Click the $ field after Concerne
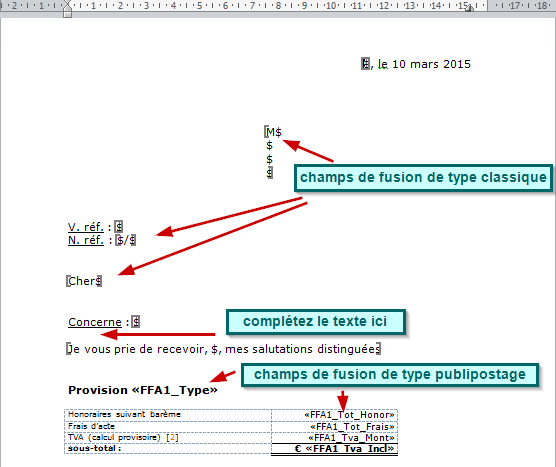Image resolution: width=556 pixels, height=467 pixels. click(135, 322)
